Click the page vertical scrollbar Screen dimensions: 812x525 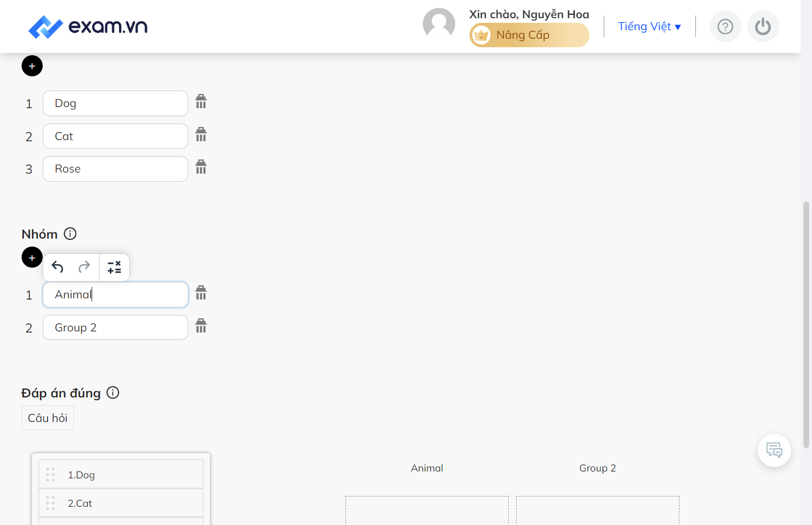click(806, 325)
